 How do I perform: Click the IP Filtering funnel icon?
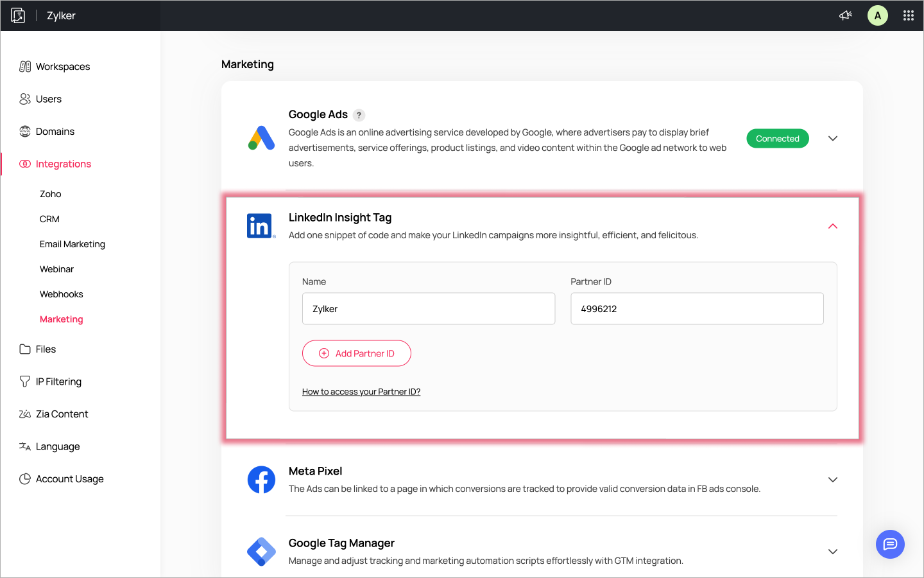[25, 381]
